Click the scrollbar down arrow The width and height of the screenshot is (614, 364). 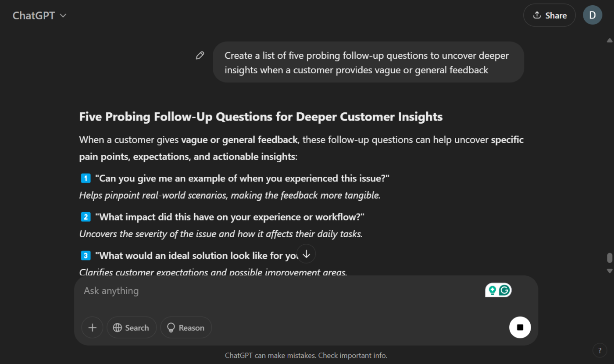pyautogui.click(x=609, y=271)
